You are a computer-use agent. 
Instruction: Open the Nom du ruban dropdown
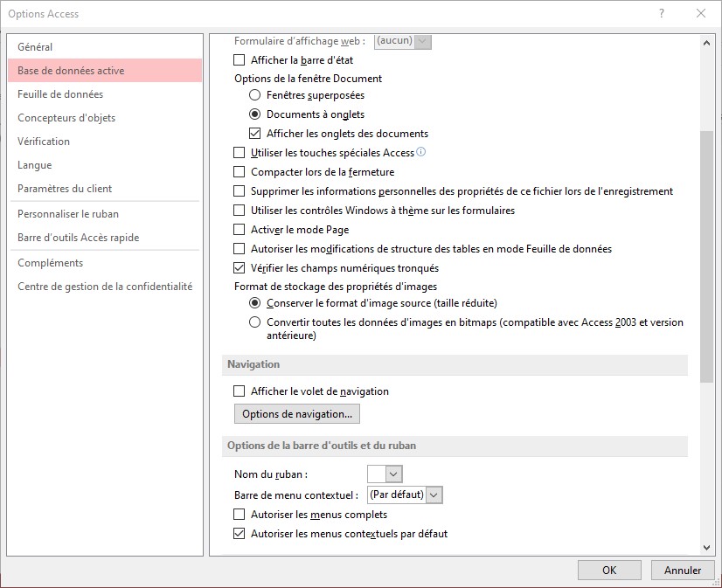(x=393, y=474)
